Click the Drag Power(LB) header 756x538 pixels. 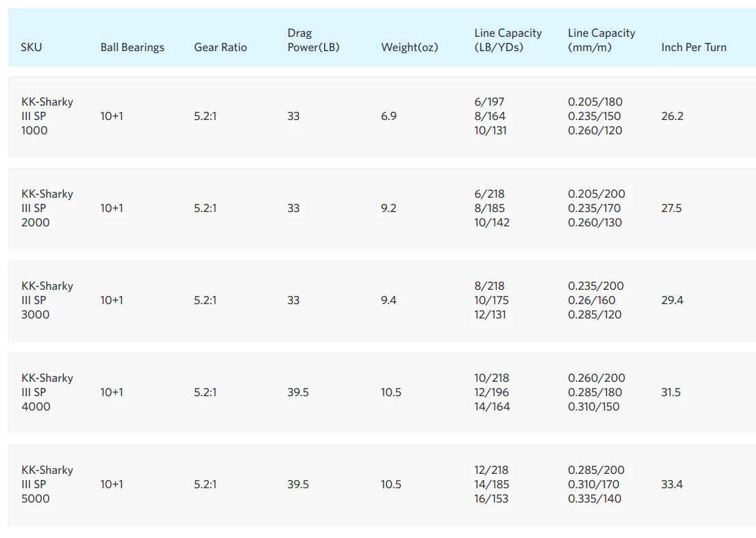pyautogui.click(x=313, y=40)
